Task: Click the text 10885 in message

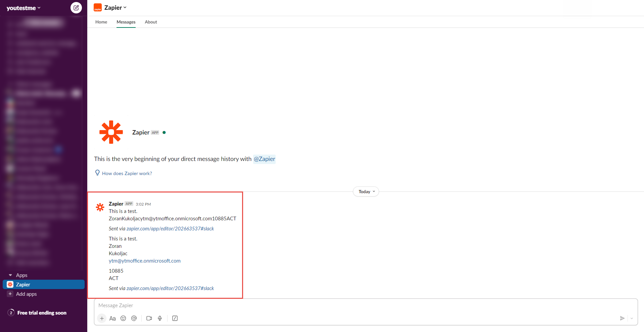Action: [x=116, y=271]
